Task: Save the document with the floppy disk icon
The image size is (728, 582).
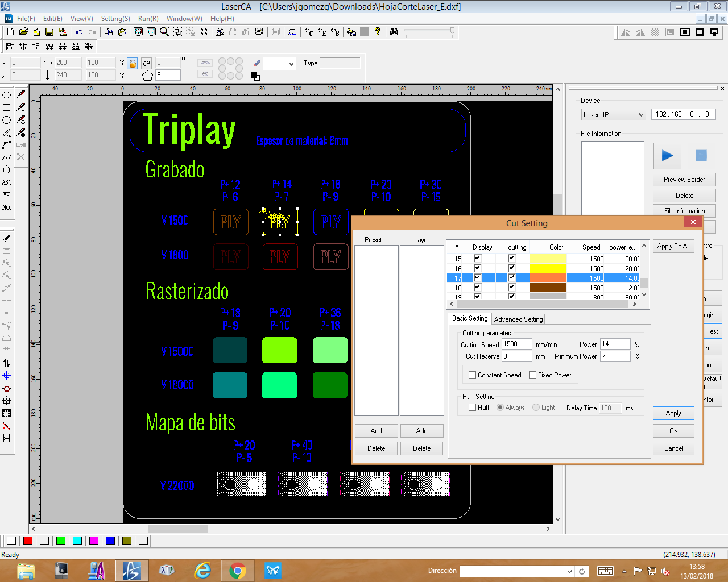Action: [49, 32]
